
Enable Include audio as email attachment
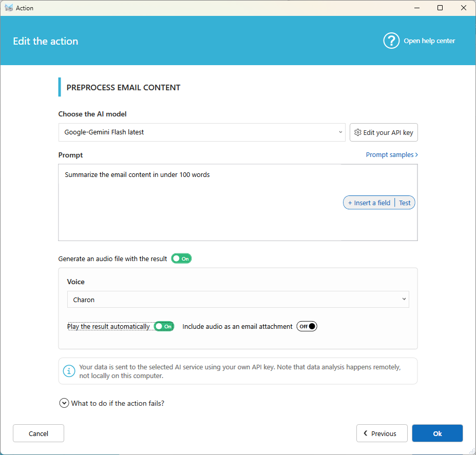pyautogui.click(x=307, y=326)
